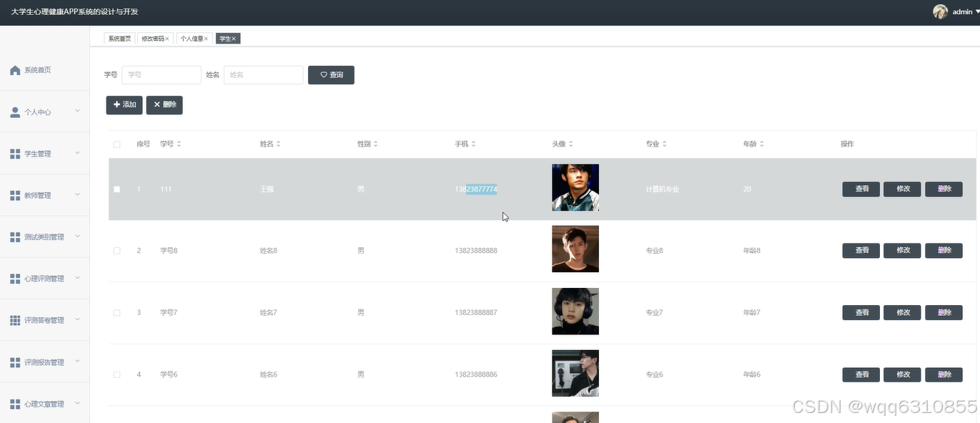Click the 添加 button
Viewport: 980px width, 423px height.
click(x=124, y=105)
